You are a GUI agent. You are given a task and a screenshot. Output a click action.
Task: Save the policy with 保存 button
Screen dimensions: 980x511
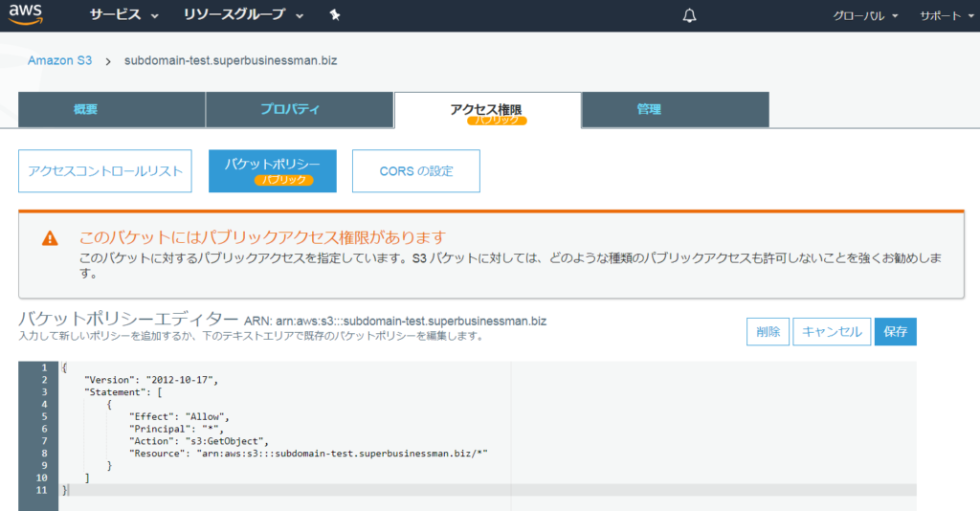(x=896, y=332)
